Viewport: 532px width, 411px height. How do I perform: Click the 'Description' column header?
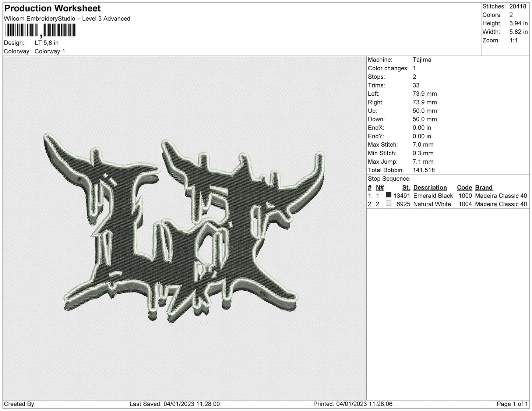430,187
